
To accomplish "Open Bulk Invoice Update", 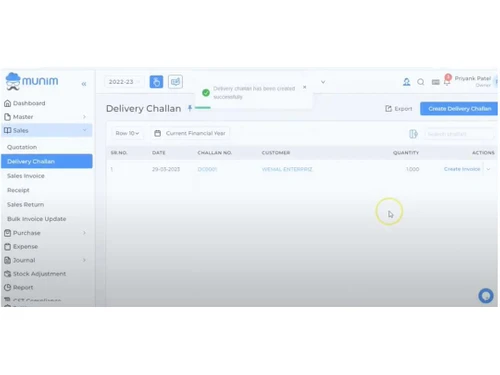I will 37,219.
